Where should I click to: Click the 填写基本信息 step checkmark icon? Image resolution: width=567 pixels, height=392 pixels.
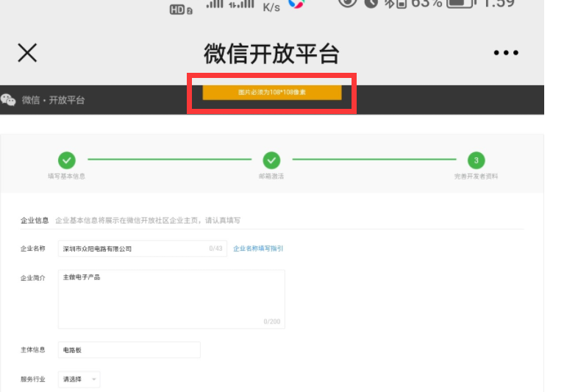tap(67, 160)
